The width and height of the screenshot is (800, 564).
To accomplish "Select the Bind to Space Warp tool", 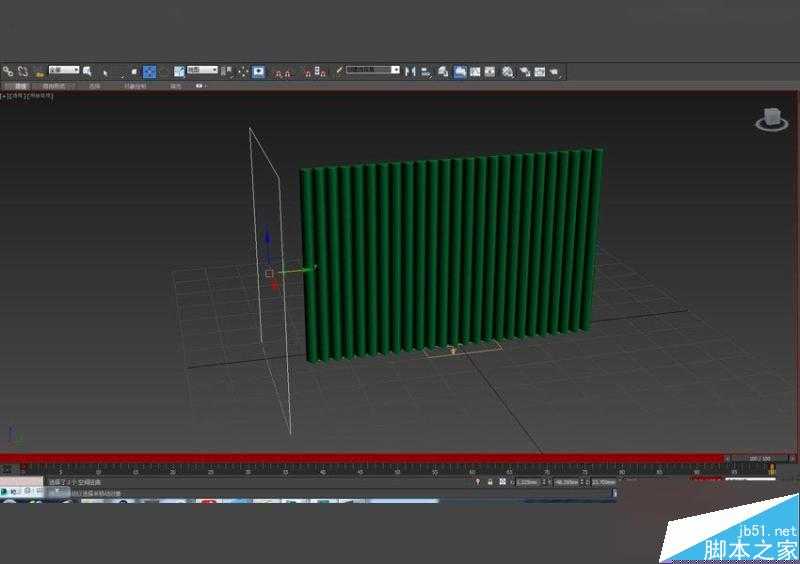I will (39, 72).
